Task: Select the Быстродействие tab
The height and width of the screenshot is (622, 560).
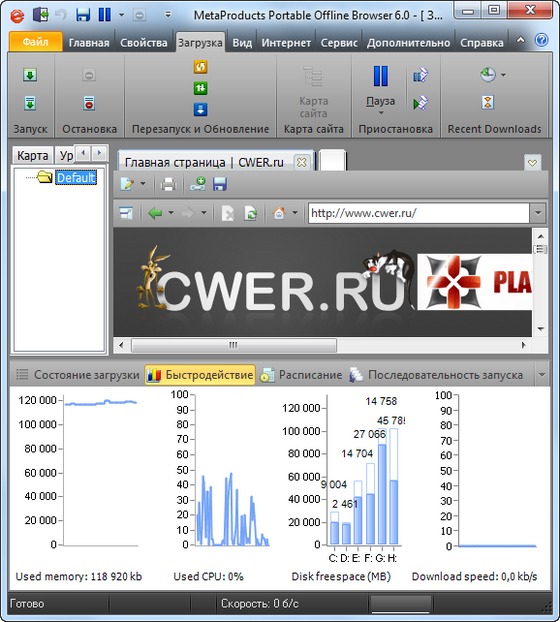Action: click(200, 375)
